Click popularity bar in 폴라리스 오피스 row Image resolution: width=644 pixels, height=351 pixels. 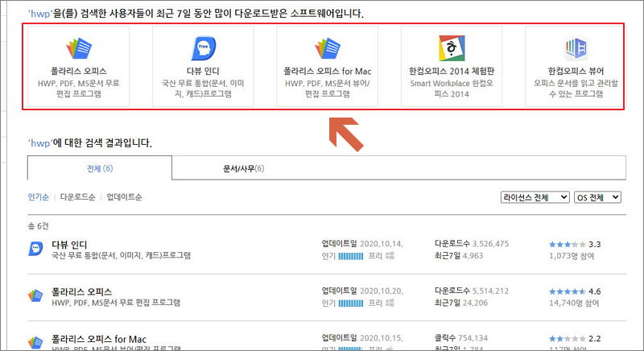point(351,304)
